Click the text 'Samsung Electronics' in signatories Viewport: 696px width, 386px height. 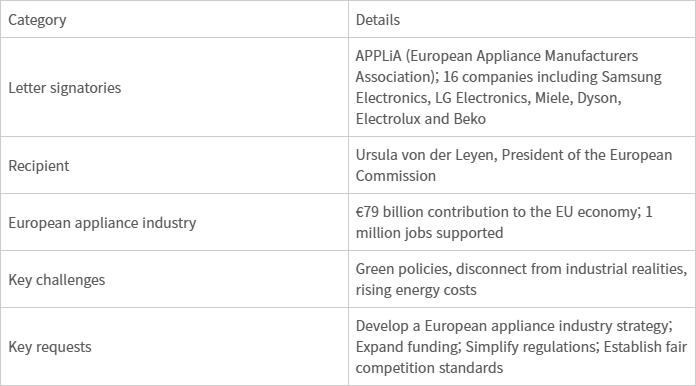pos(508,87)
